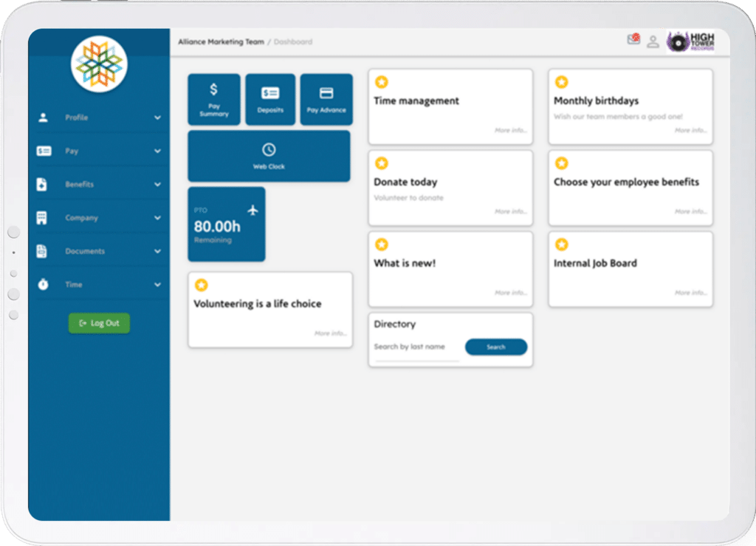Open the Web Clock
756x546 pixels.
[269, 156]
